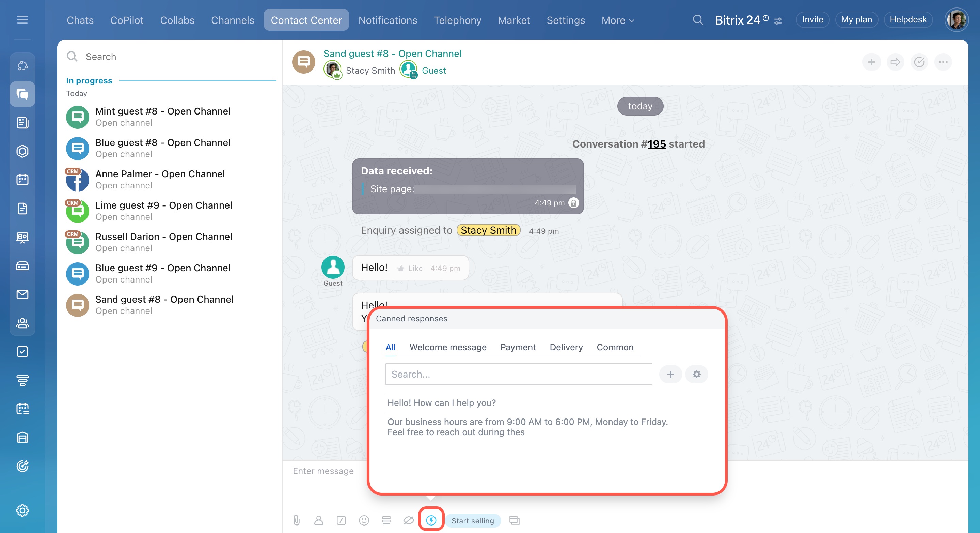The width and height of the screenshot is (980, 533).
Task: Click the form list icon in message toolbar
Action: click(386, 520)
